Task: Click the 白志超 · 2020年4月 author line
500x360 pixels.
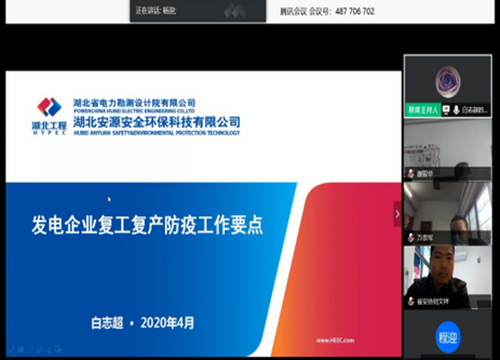Action: pos(143,323)
